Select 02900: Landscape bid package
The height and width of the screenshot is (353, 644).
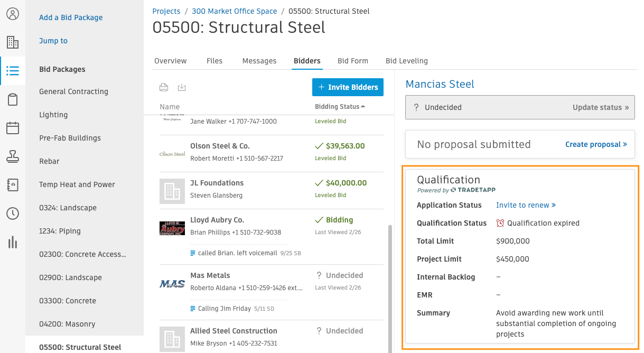pos(70,277)
